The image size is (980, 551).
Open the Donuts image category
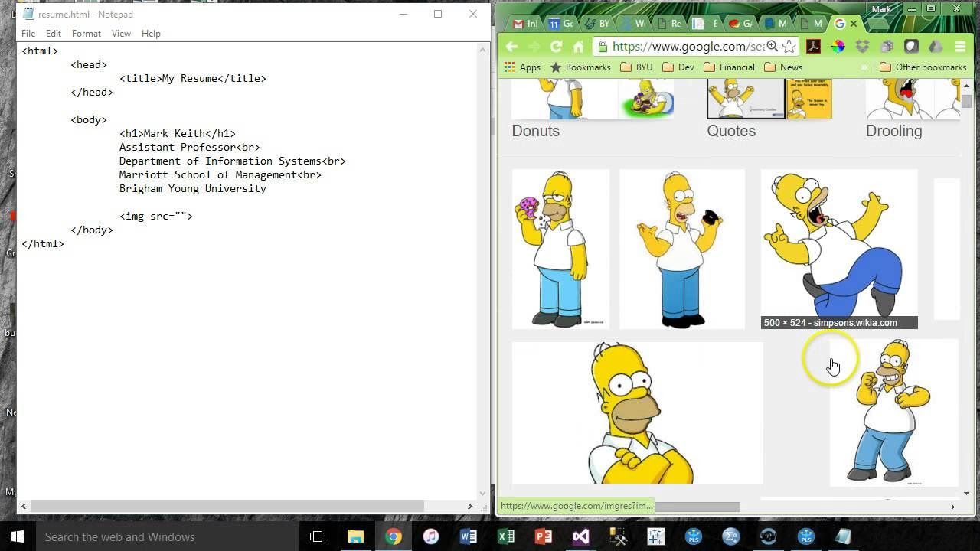pyautogui.click(x=536, y=131)
